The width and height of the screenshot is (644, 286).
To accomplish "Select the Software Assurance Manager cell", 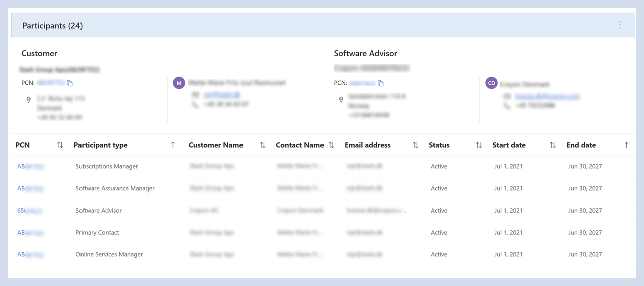I will tap(115, 188).
